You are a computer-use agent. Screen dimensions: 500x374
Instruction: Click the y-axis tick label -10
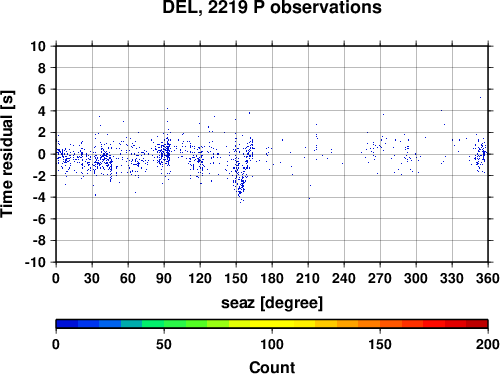(36, 262)
